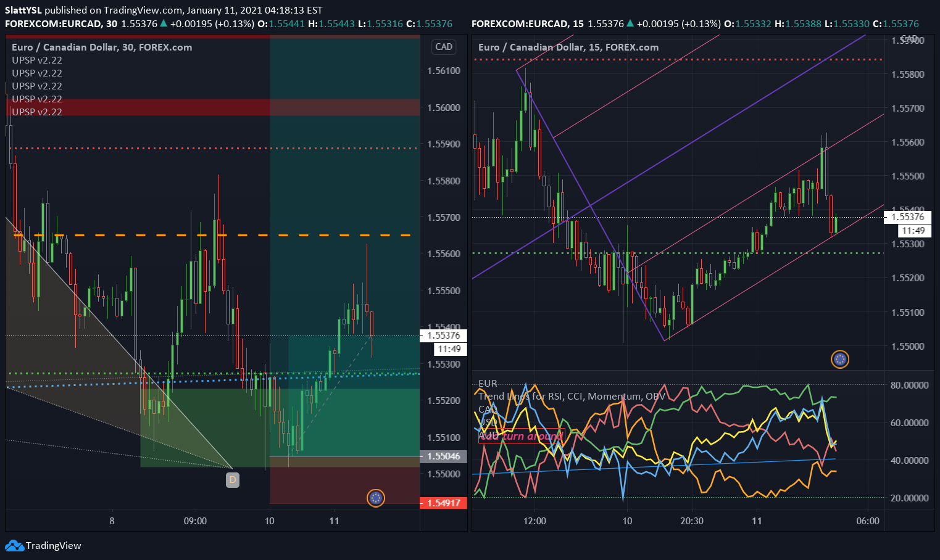Click the 1.55800 value on right chart axis

(908, 75)
